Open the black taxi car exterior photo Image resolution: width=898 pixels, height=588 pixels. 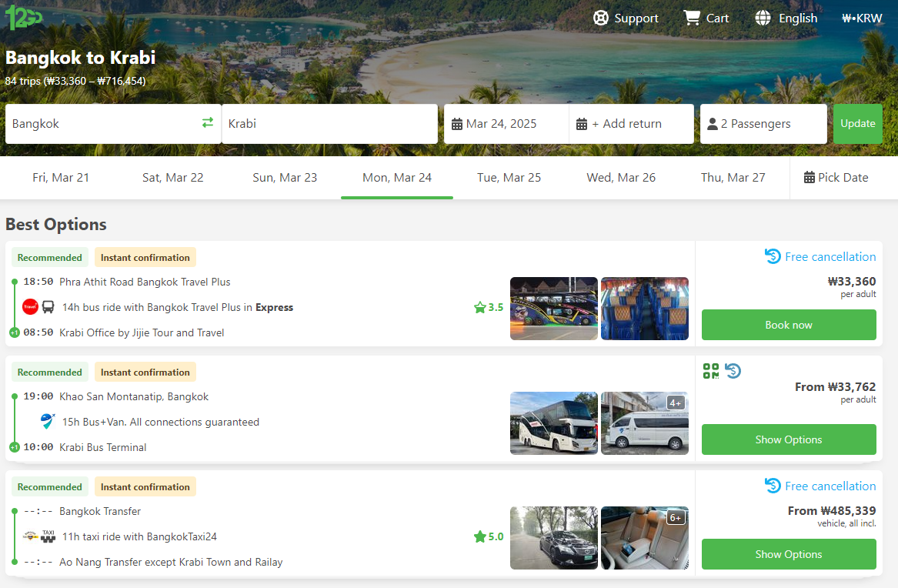[554, 538]
